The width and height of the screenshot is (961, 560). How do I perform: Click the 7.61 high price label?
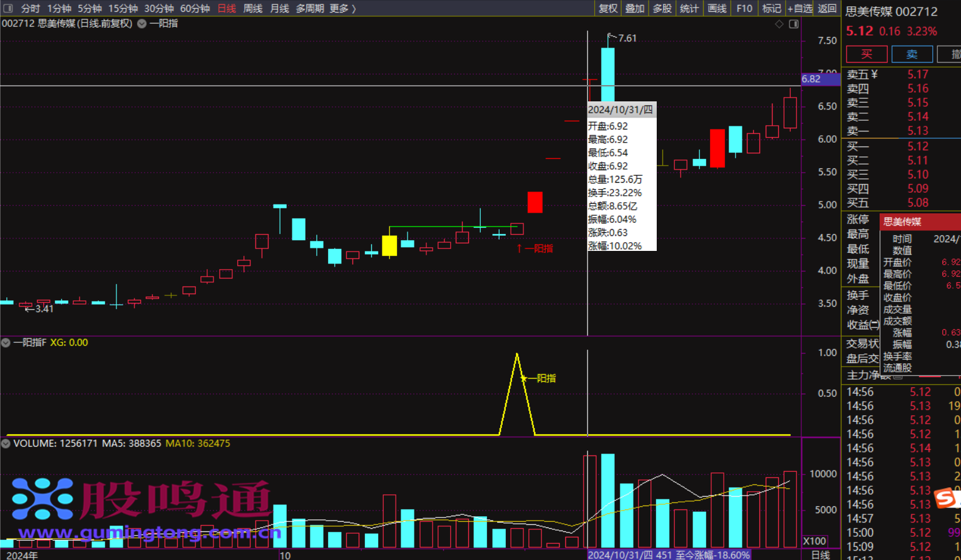627,38
